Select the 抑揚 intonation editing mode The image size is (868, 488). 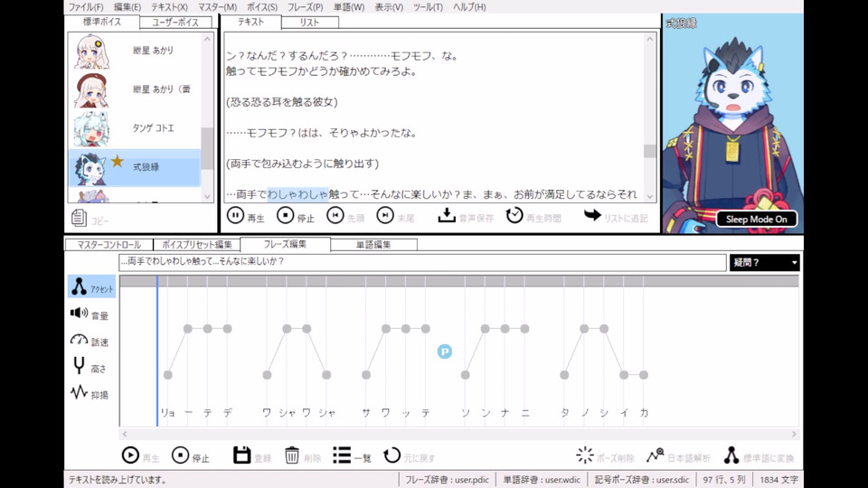[x=90, y=393]
